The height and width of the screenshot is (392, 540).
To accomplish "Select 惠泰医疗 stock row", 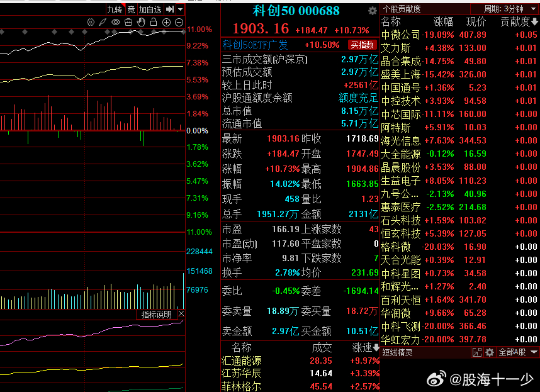I will [459, 207].
